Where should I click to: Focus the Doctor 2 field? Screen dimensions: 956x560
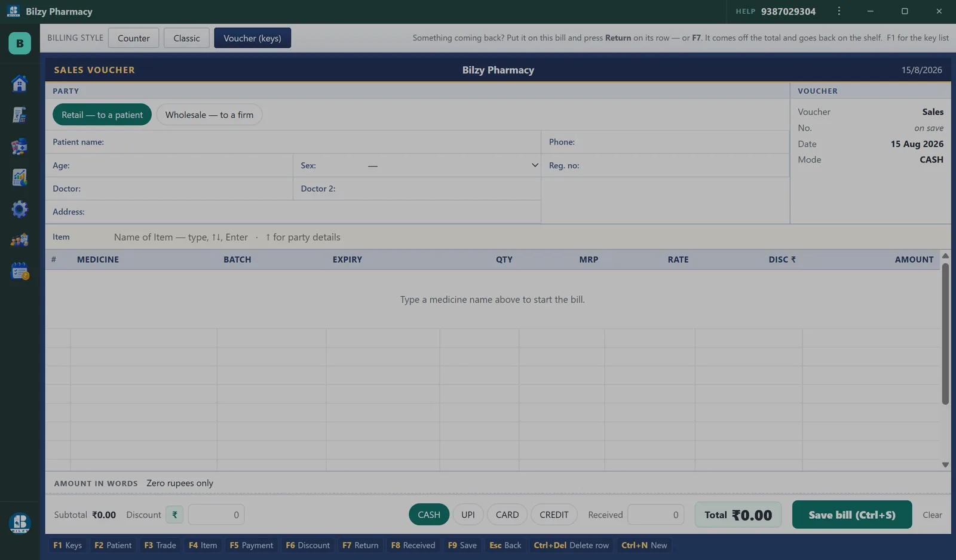tap(417, 189)
